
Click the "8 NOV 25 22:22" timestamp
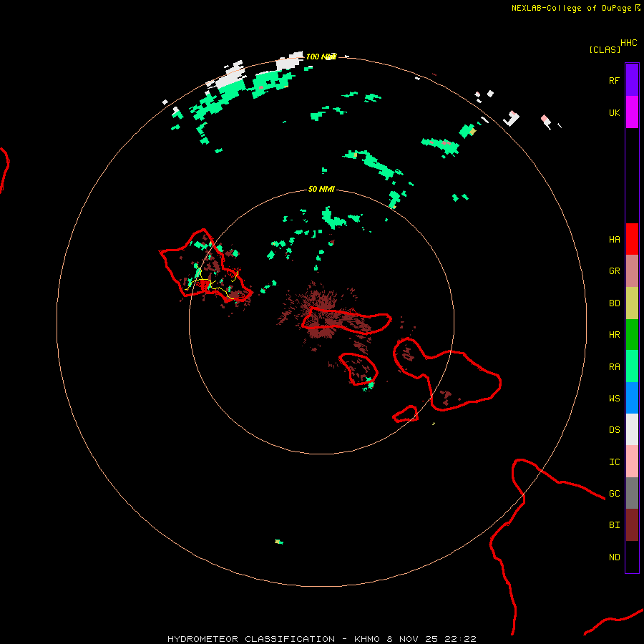pyautogui.click(x=431, y=639)
